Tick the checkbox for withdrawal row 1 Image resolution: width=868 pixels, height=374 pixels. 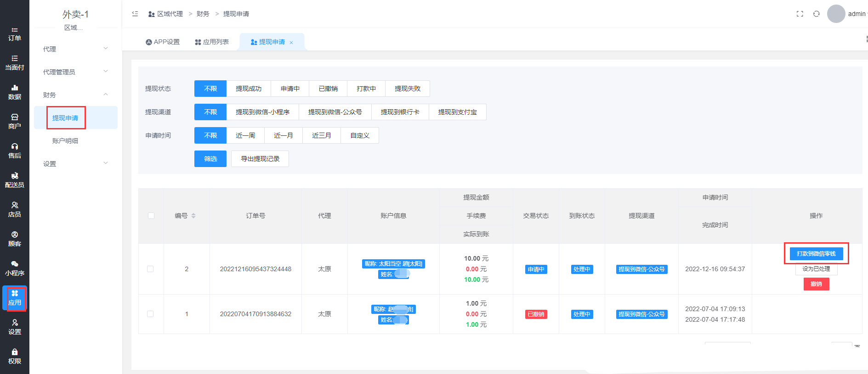coord(150,314)
